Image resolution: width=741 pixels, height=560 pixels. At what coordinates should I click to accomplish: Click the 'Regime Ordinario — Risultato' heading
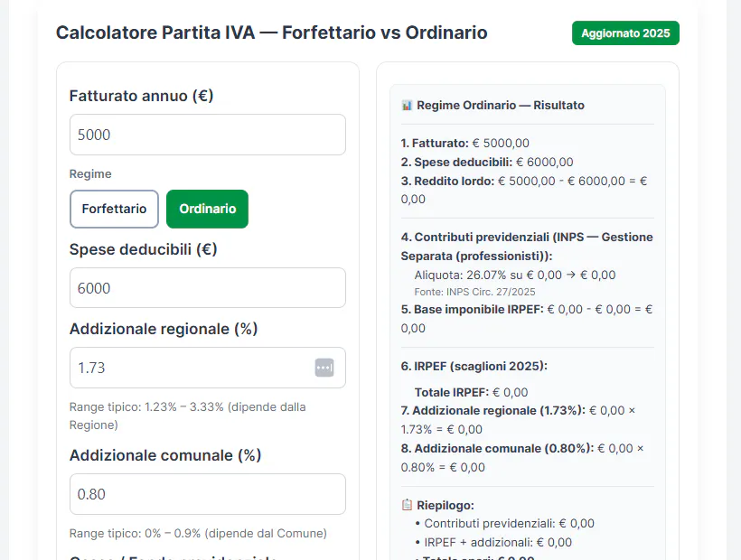pyautogui.click(x=501, y=106)
